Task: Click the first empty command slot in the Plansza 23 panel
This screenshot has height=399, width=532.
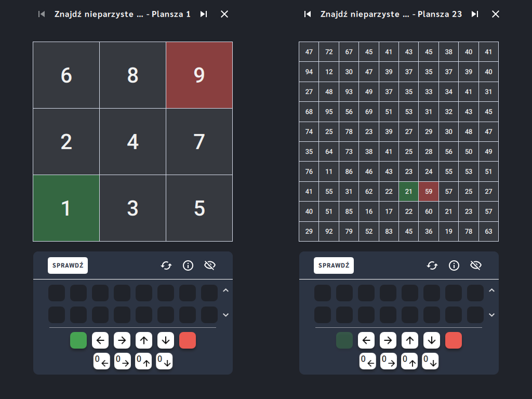Action: click(323, 293)
